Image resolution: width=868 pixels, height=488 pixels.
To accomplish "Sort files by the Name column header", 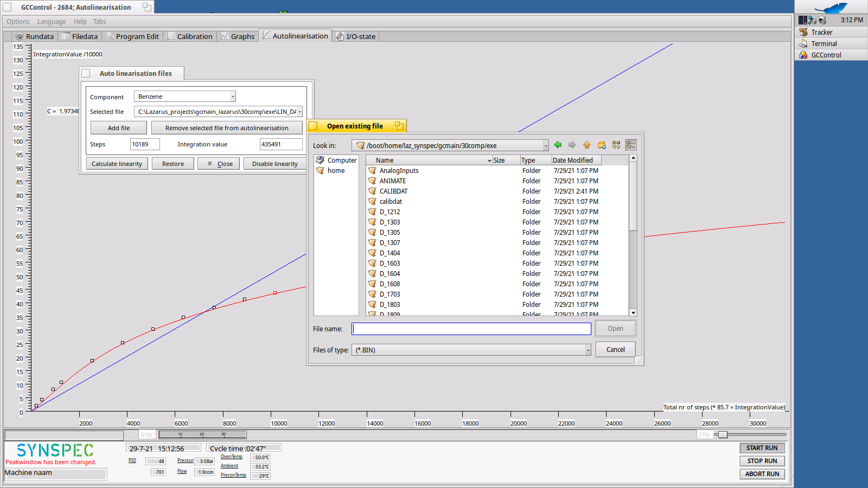I will 429,160.
